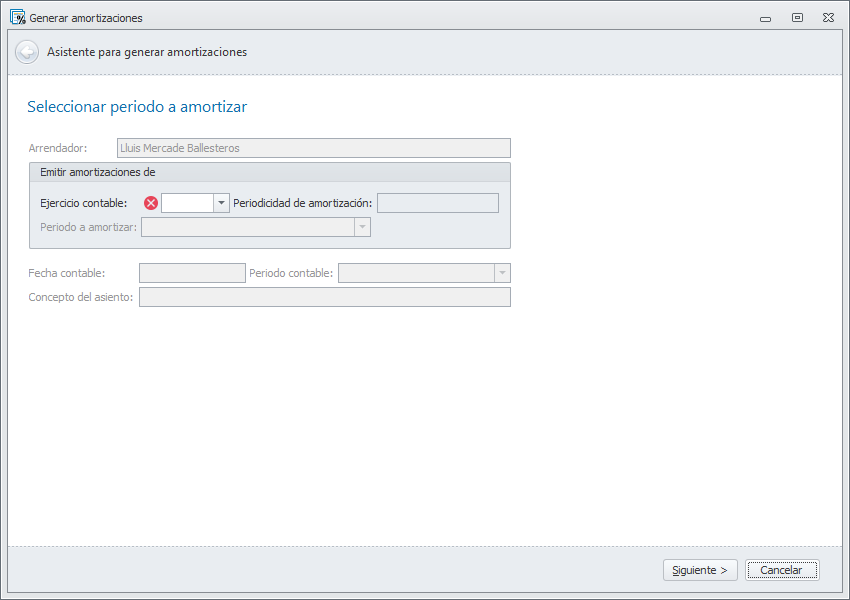This screenshot has width=850, height=600.
Task: Click the Cancelar button
Action: [782, 570]
